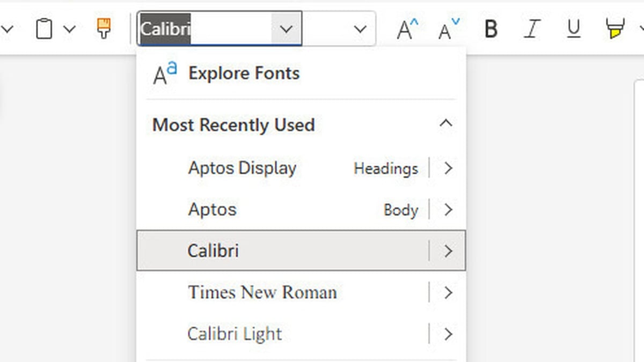Open Aptos Display submenu arrow
The height and width of the screenshot is (362, 644).
[449, 168]
